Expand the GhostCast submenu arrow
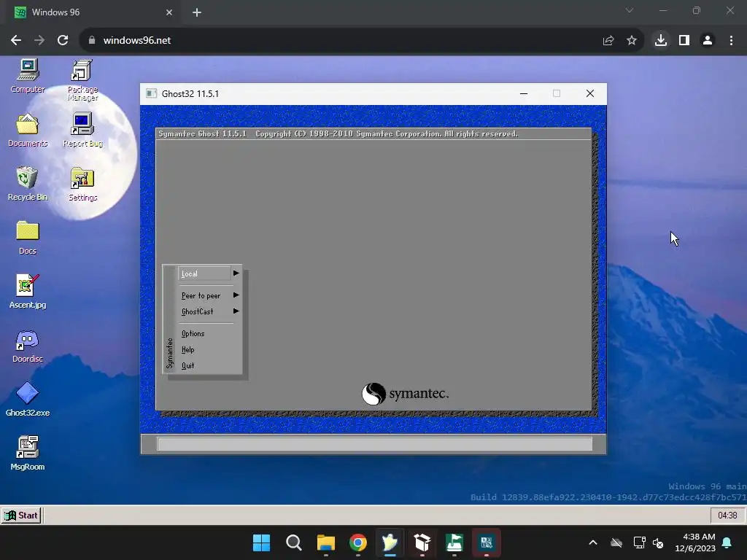The width and height of the screenshot is (747, 560). click(x=236, y=311)
